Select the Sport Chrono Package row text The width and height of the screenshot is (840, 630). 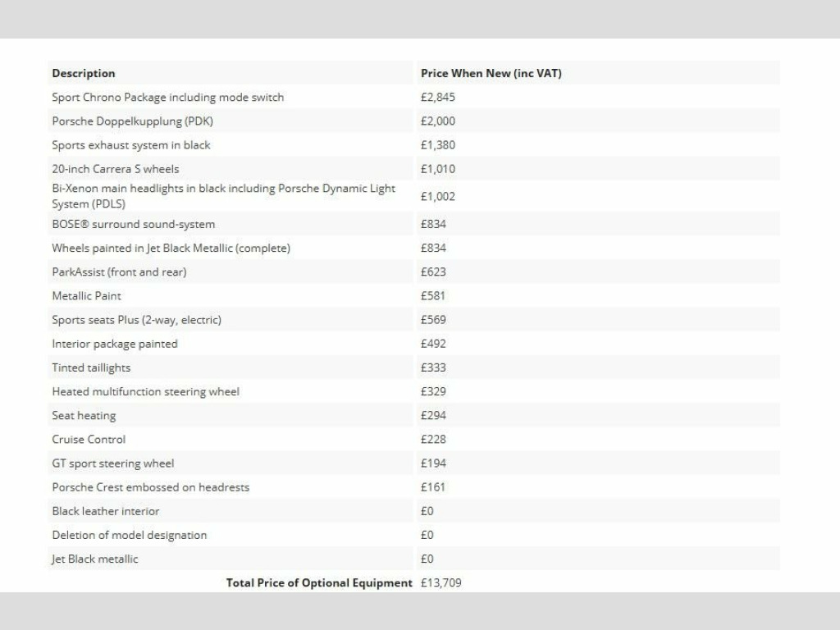[x=167, y=97]
